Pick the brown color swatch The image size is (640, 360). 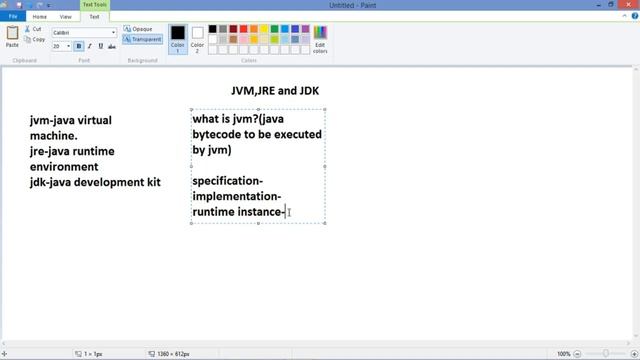tap(233, 40)
